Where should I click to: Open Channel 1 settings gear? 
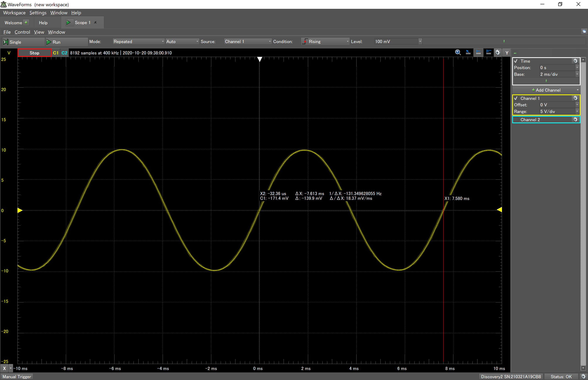coord(575,98)
